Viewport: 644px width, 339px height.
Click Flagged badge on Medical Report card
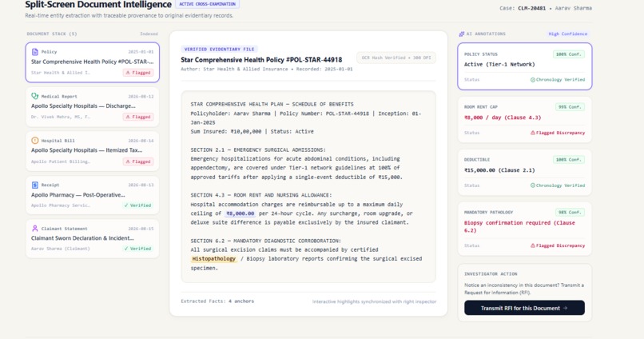138,117
